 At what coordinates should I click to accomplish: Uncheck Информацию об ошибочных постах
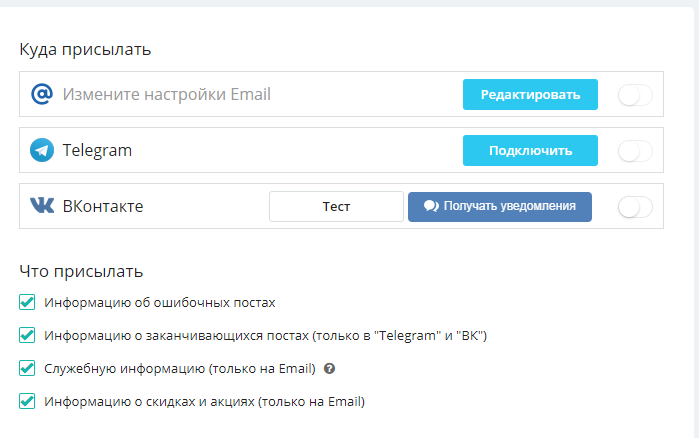(x=27, y=302)
